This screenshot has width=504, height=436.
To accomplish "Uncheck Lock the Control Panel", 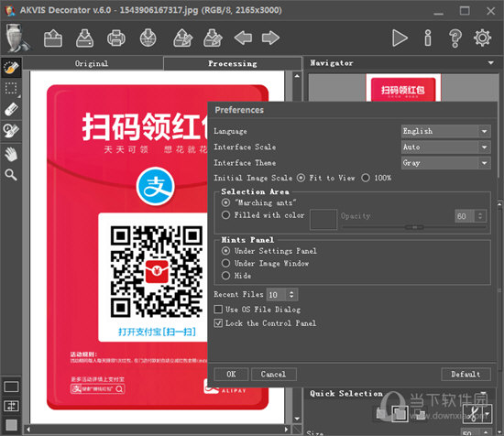I will tap(219, 323).
